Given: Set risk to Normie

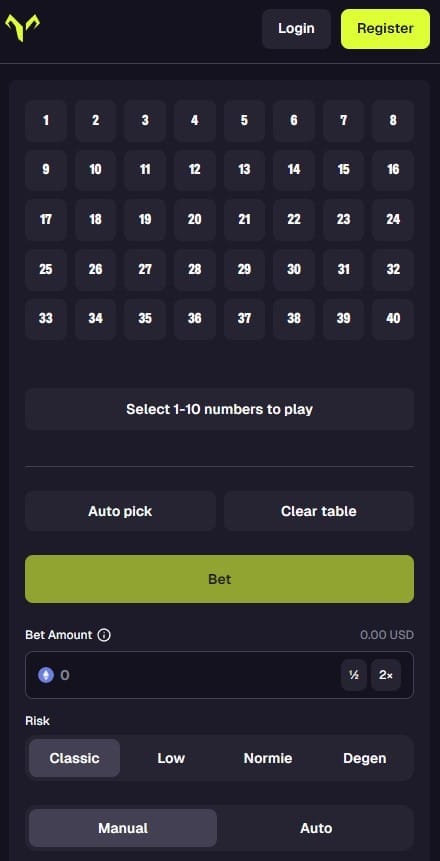Looking at the screenshot, I should click(268, 758).
